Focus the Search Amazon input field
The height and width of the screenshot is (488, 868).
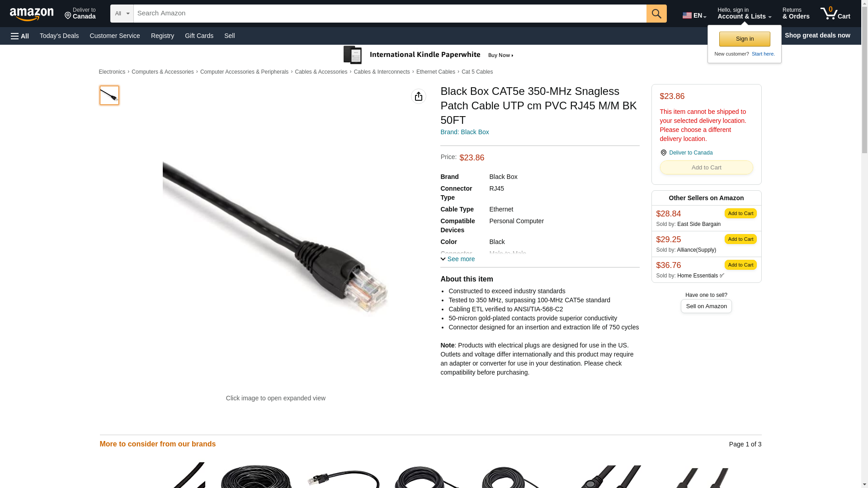tap(390, 14)
